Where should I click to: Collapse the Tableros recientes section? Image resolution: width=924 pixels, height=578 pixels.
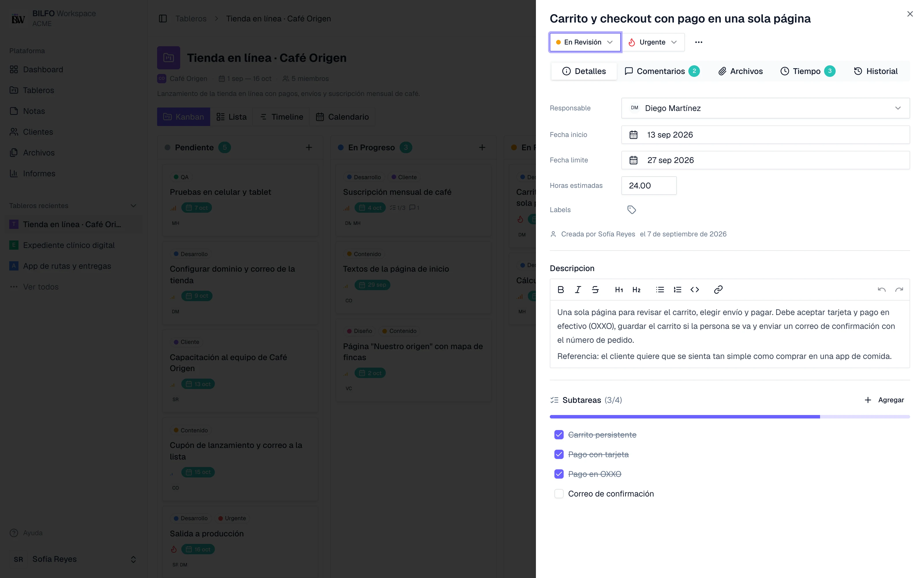coord(133,206)
